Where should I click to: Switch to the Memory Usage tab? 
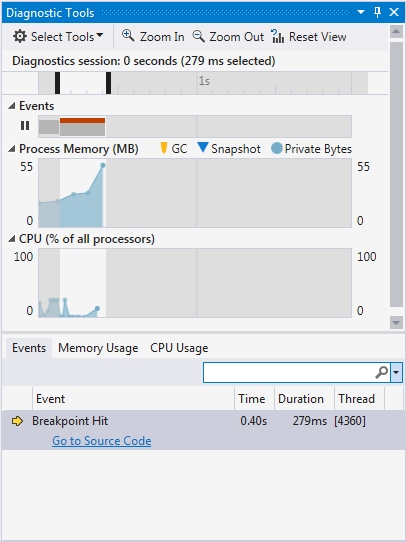[98, 348]
